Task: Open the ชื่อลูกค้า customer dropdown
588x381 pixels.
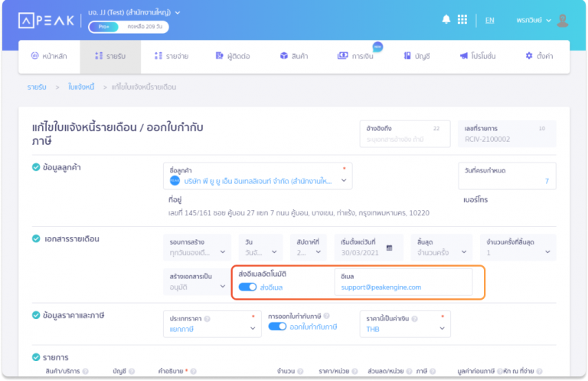Action: pos(257,176)
